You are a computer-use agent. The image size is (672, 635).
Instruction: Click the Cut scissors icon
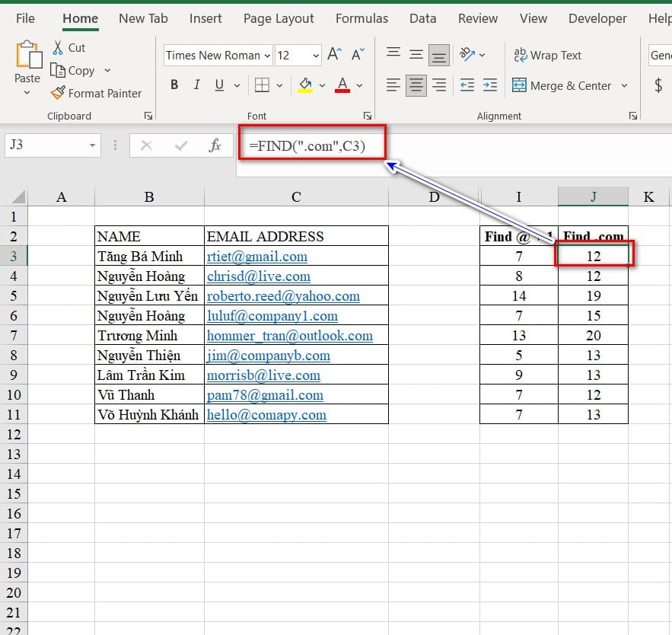pos(58,47)
